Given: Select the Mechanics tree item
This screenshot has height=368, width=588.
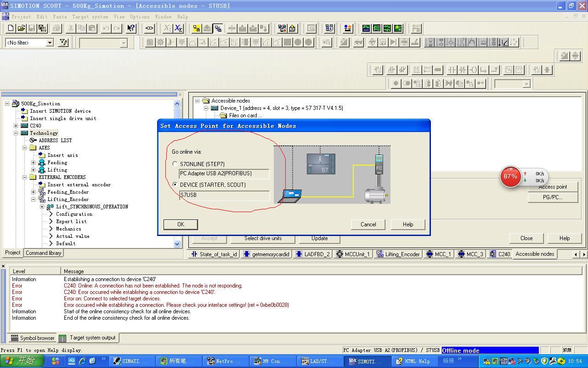Looking at the screenshot, I should pos(68,229).
